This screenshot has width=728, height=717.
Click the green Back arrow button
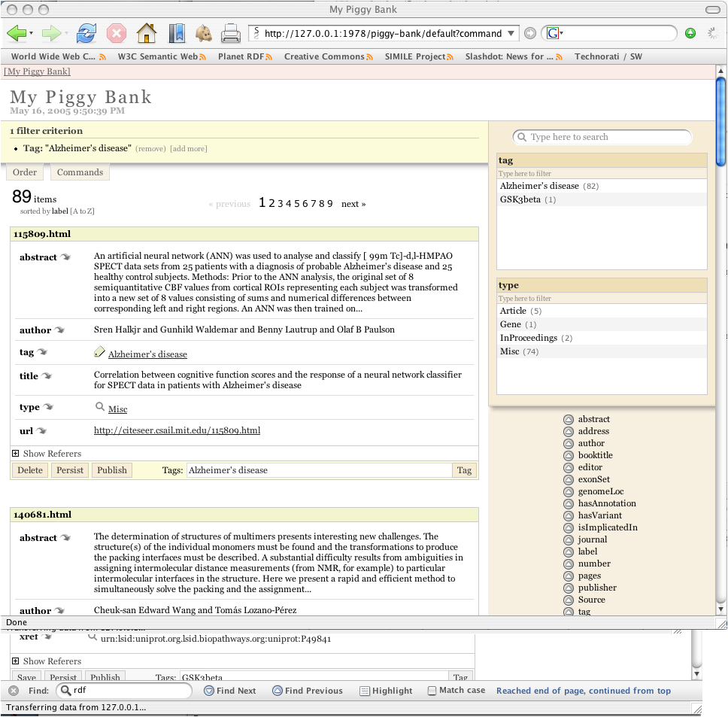tap(17, 33)
